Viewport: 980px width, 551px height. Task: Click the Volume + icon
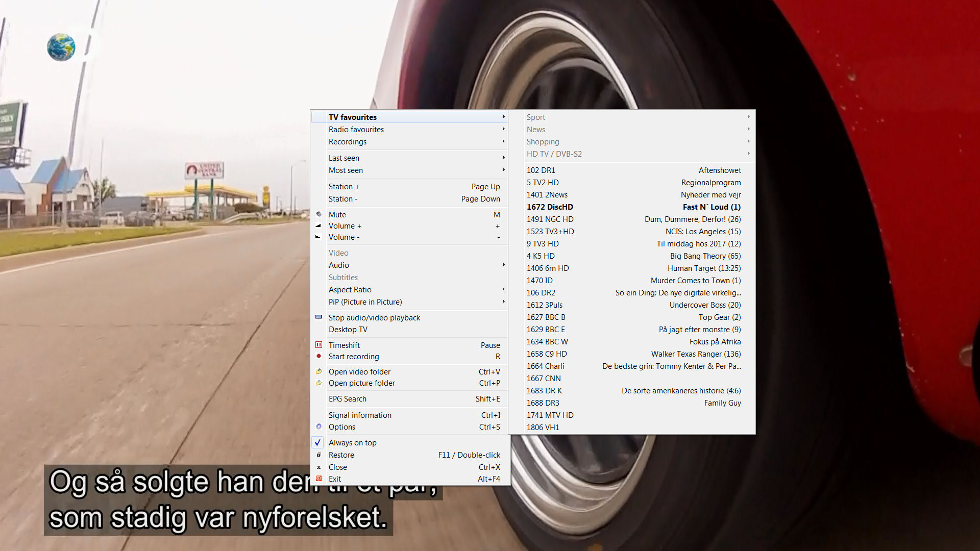[318, 226]
